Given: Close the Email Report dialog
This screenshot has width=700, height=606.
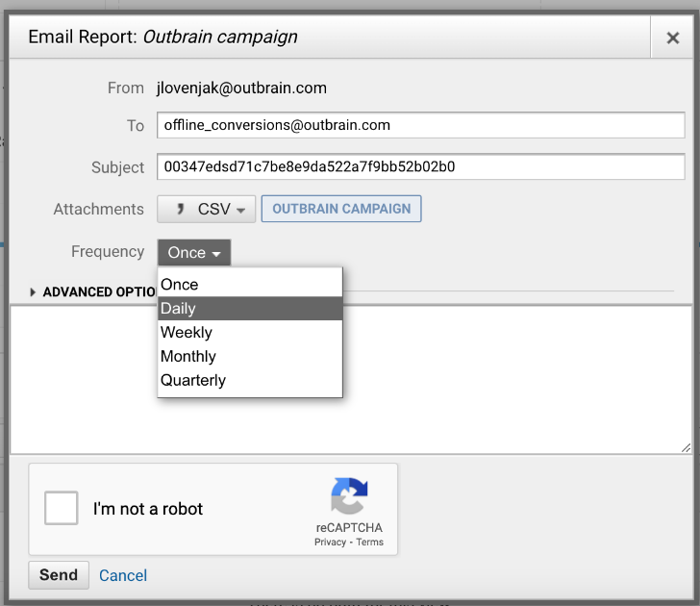Looking at the screenshot, I should click(x=672, y=38).
